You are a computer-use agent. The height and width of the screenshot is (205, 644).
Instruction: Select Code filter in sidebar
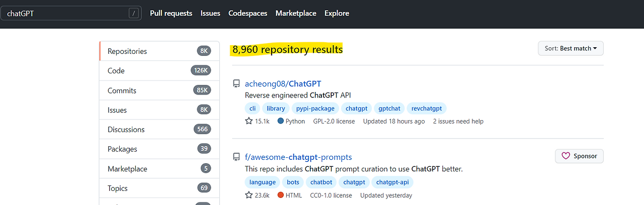coord(159,71)
